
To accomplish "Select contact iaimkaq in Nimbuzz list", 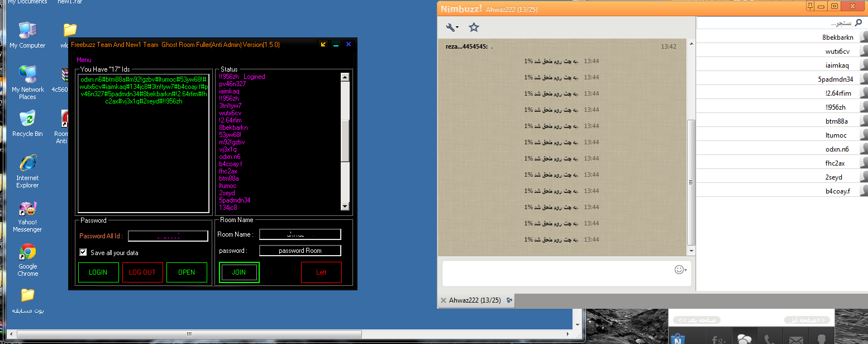I will pyautogui.click(x=782, y=65).
